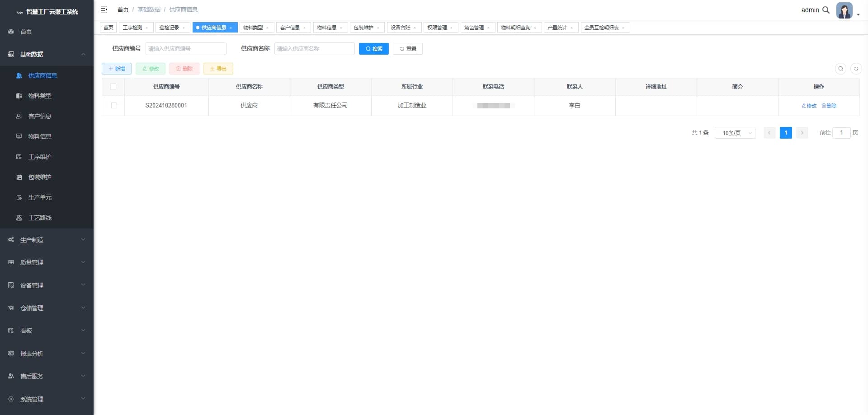868x415 pixels.
Task: Collapse the sidebar with the hamburger icon
Action: (104, 9)
